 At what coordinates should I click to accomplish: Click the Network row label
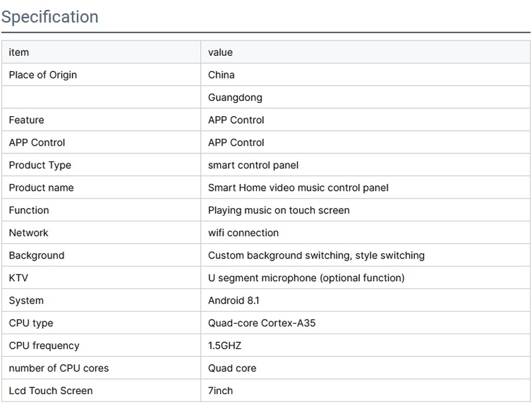click(x=29, y=233)
